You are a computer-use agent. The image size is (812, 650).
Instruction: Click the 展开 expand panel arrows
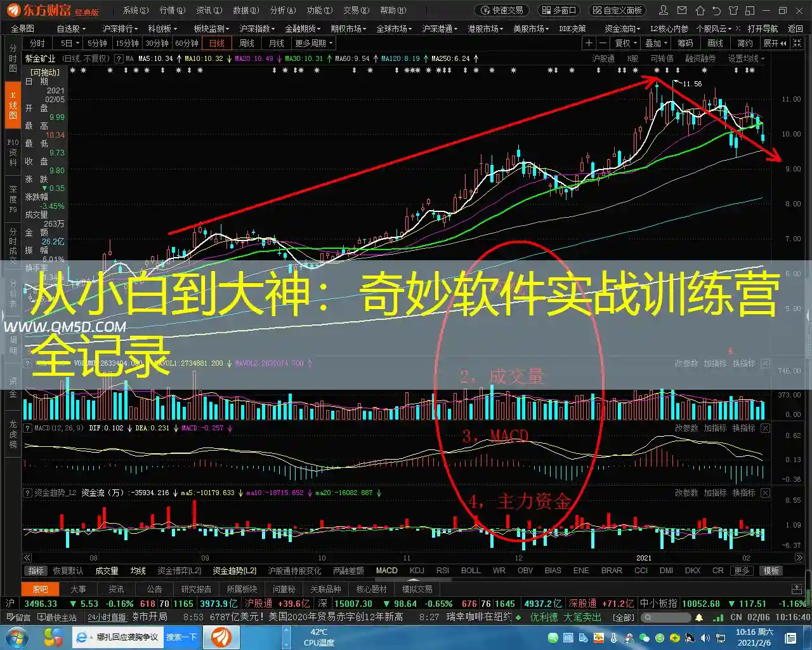pos(775,43)
